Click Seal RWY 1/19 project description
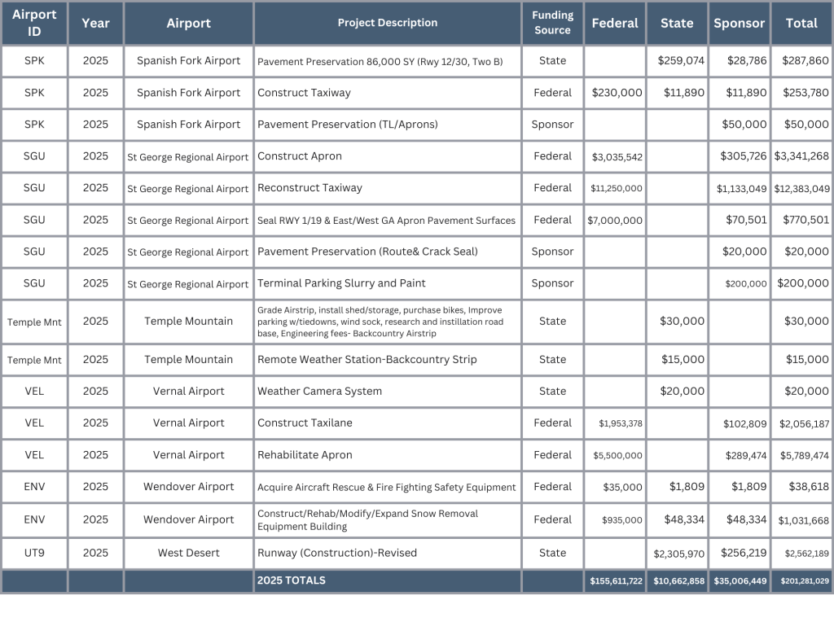The width and height of the screenshot is (834, 644). point(387,220)
